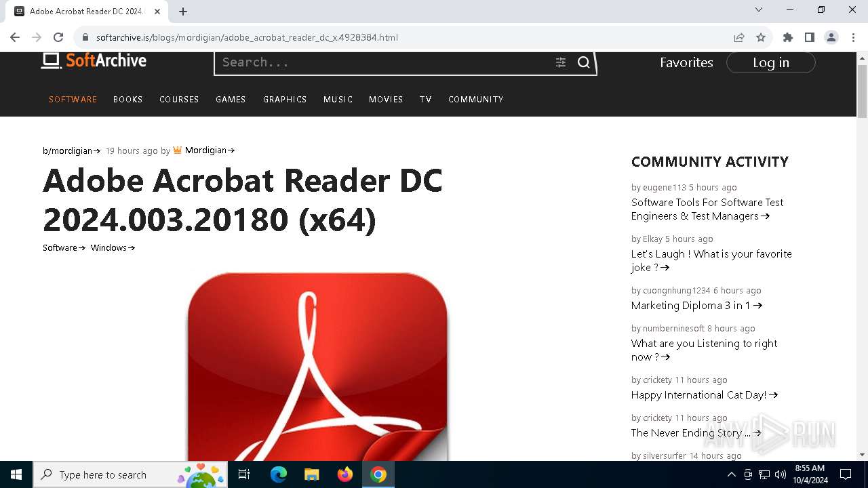Open Adobe Acrobat Reader DC article title
Screen dimensions: 868x488
[243, 200]
